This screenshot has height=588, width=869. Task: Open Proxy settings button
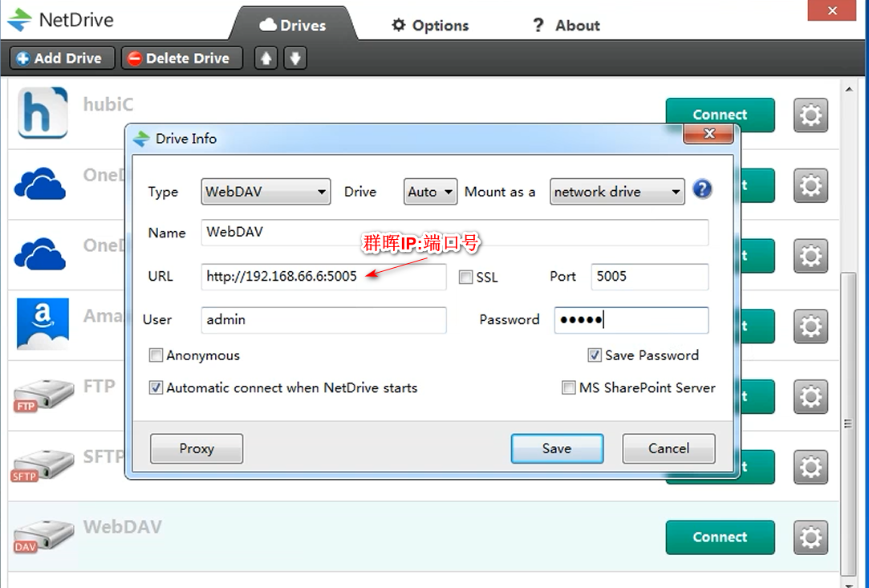197,448
